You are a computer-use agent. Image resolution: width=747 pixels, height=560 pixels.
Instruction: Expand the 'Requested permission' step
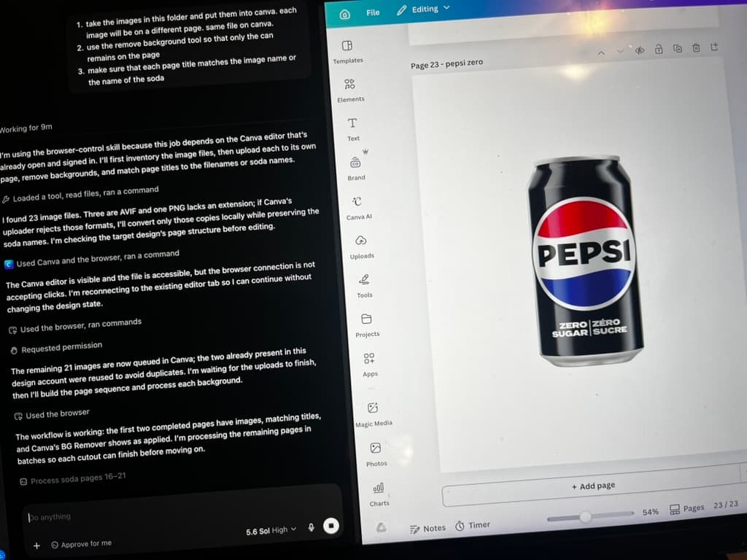[x=56, y=348]
